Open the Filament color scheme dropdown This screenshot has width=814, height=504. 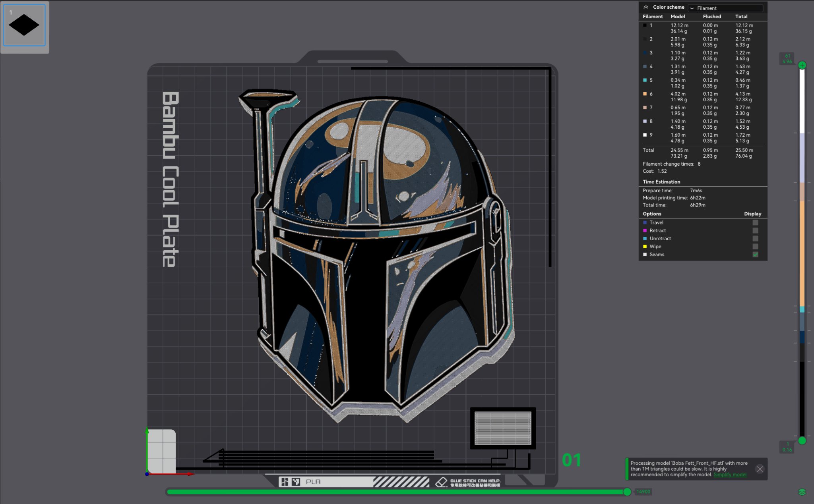(725, 8)
